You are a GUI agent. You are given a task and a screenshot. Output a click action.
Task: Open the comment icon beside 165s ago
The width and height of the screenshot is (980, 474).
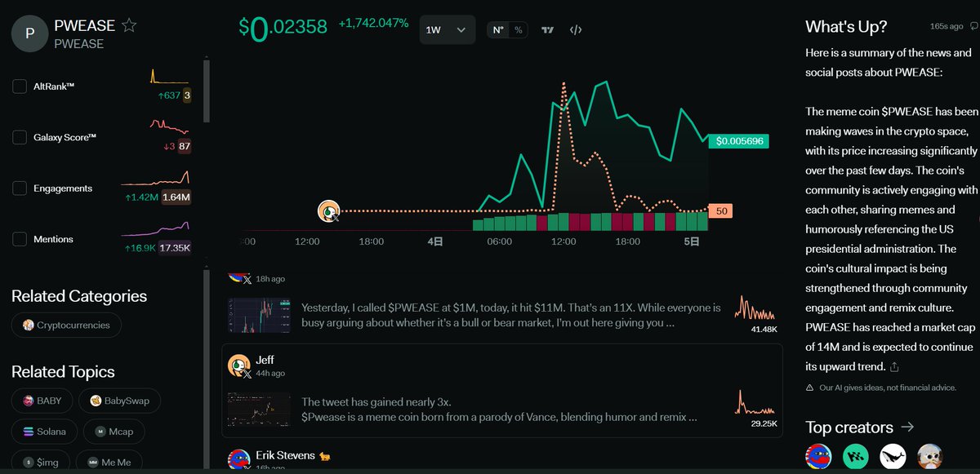(973, 26)
